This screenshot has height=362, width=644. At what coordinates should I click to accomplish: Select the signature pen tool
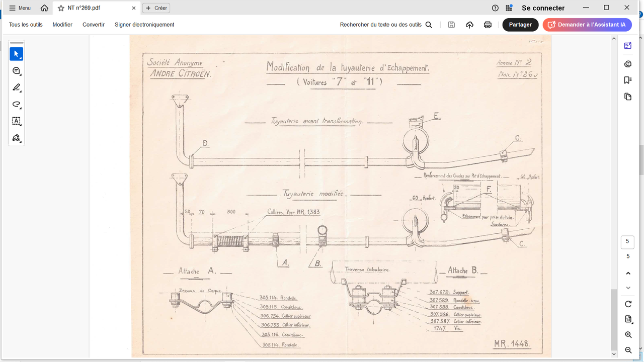point(16,138)
